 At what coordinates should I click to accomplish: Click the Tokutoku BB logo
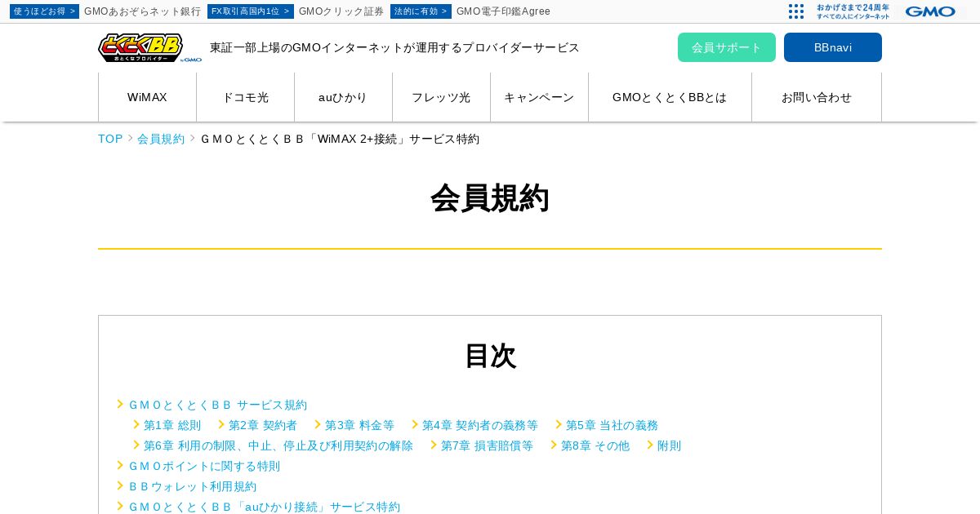149,48
